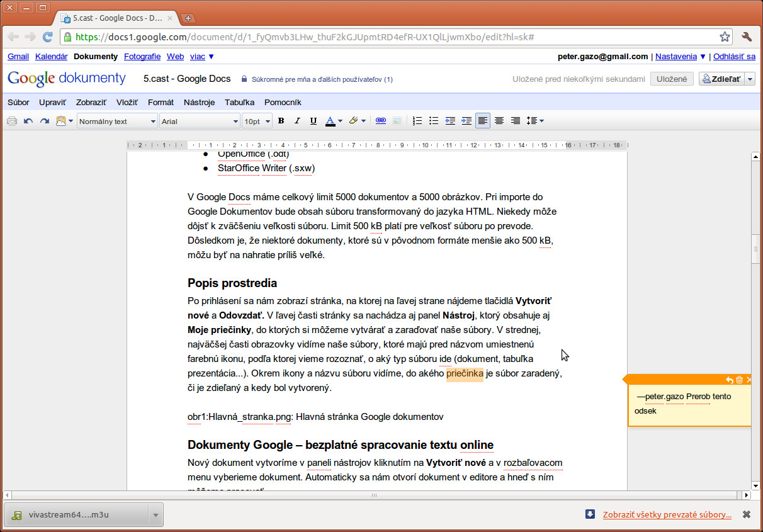
Task: Insert a hyperlink with the link icon
Action: coord(381,121)
